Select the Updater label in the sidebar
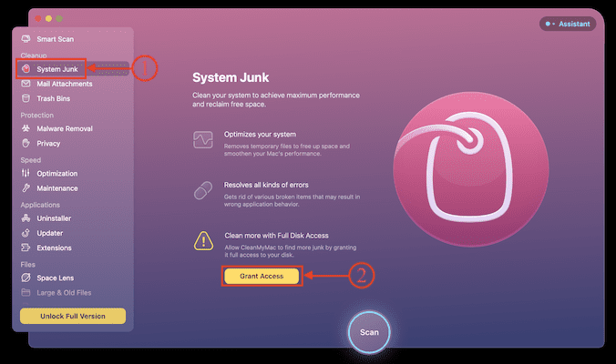The width and height of the screenshot is (616, 364). (x=50, y=233)
